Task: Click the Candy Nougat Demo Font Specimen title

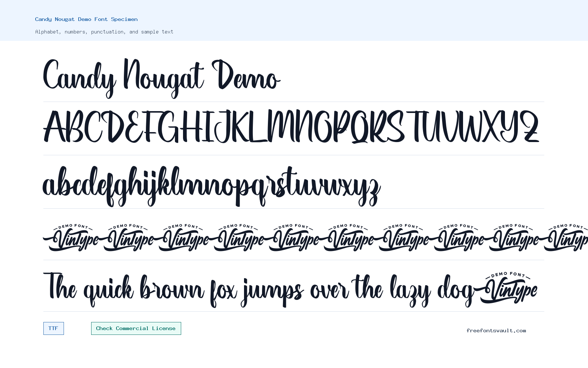Action: [86, 19]
